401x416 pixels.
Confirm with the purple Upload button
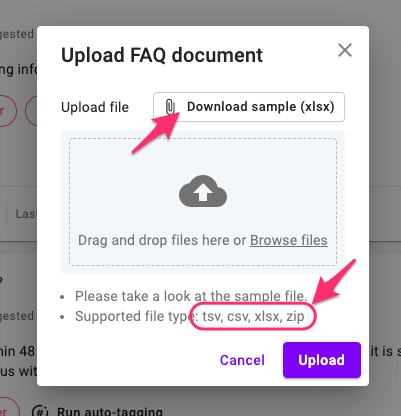pos(322,360)
